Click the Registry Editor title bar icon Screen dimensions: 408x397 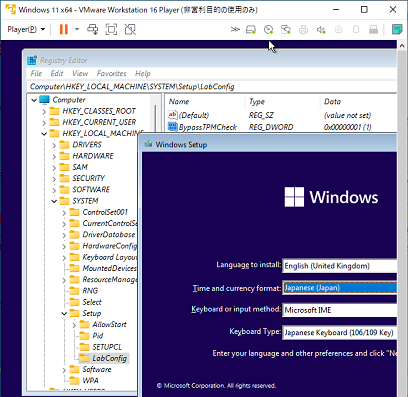point(32,60)
